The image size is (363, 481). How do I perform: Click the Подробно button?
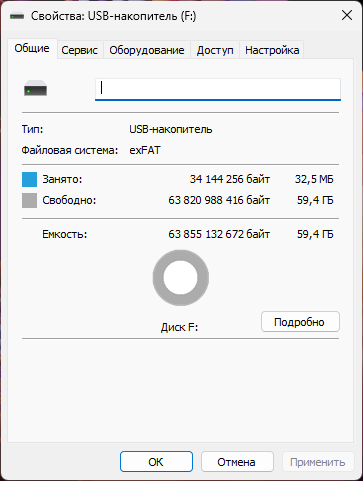point(300,322)
